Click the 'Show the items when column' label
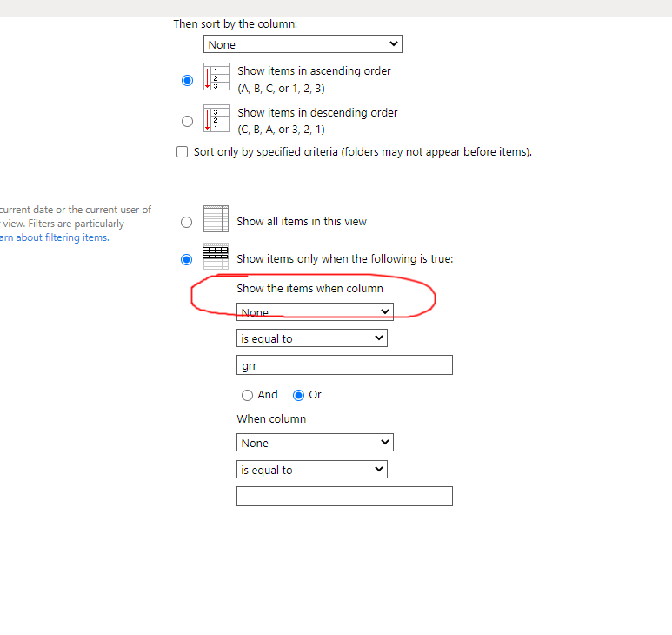The width and height of the screenshot is (672, 635). (309, 288)
